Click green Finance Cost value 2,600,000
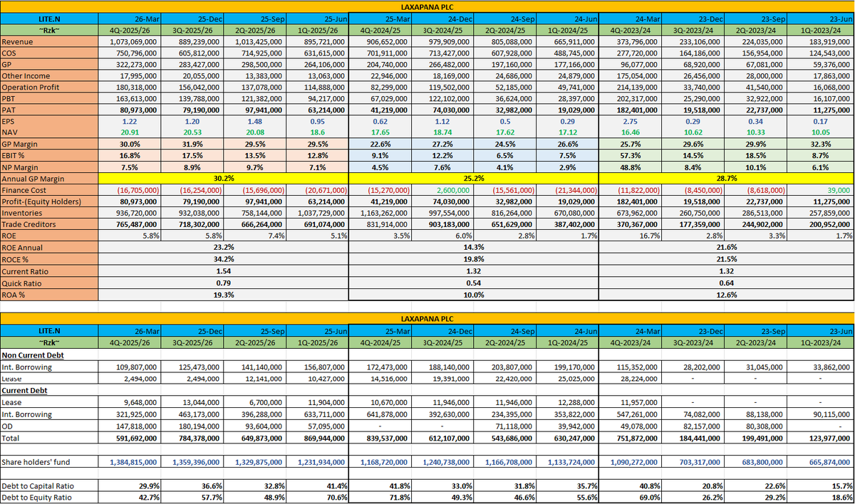The image size is (855, 504). coord(452,191)
